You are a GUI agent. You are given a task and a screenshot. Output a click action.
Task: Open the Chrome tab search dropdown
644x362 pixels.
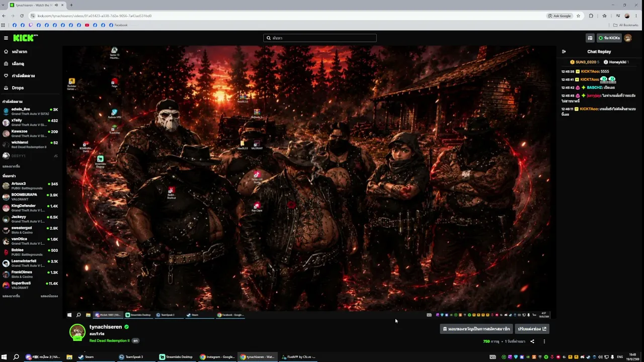click(x=4, y=5)
